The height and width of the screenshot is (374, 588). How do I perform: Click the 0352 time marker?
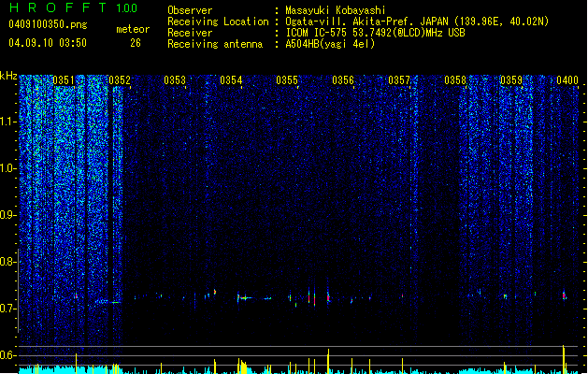(x=120, y=80)
